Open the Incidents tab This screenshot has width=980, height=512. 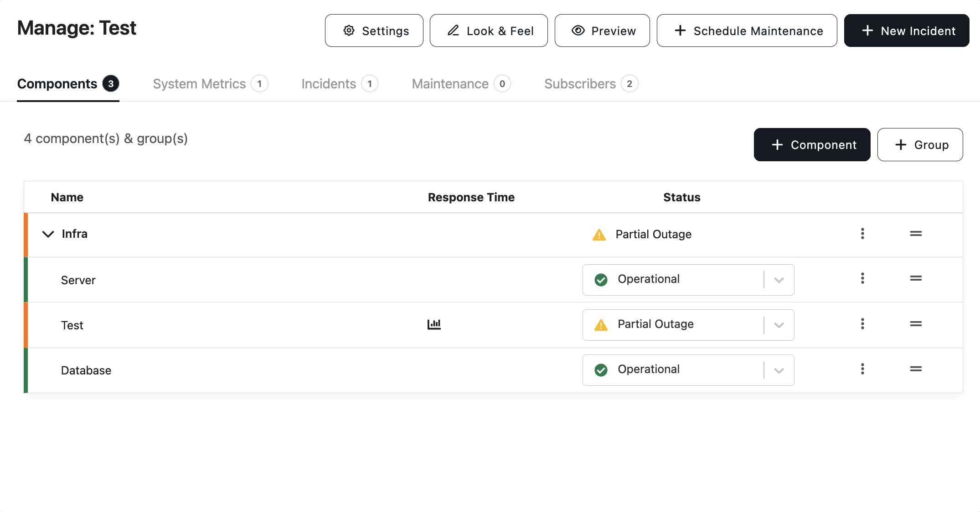pyautogui.click(x=340, y=84)
